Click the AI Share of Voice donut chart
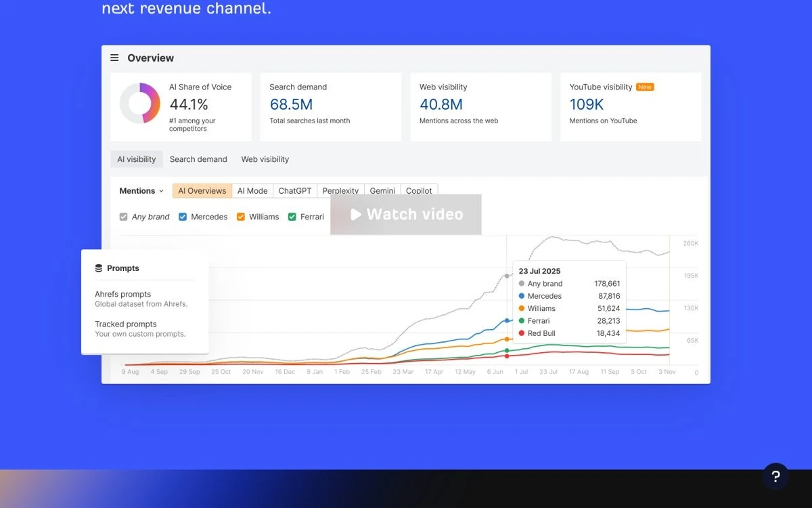The width and height of the screenshot is (812, 508). (140, 103)
